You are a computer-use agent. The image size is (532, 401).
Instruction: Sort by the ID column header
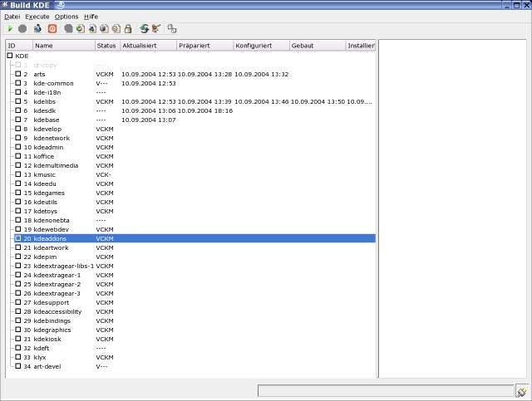(19, 46)
